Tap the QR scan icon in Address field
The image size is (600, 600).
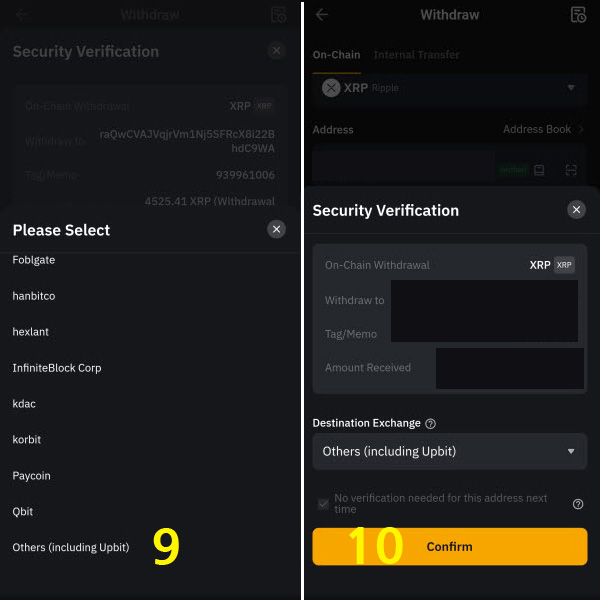pyautogui.click(x=571, y=170)
